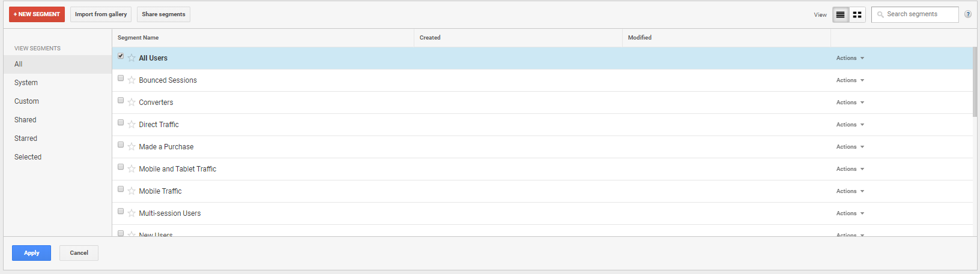Uncheck the All Users segment checkbox
Screen dimensions: 980x274
coord(121,56)
